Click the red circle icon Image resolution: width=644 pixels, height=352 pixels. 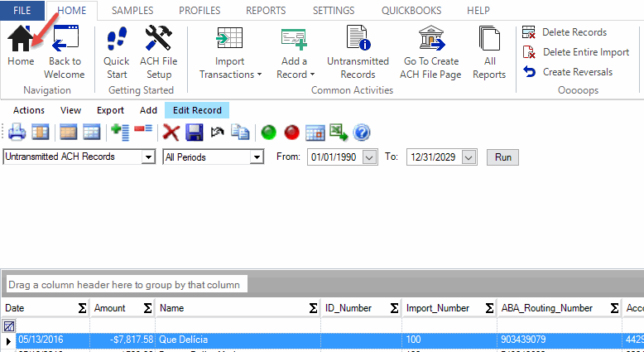[291, 133]
